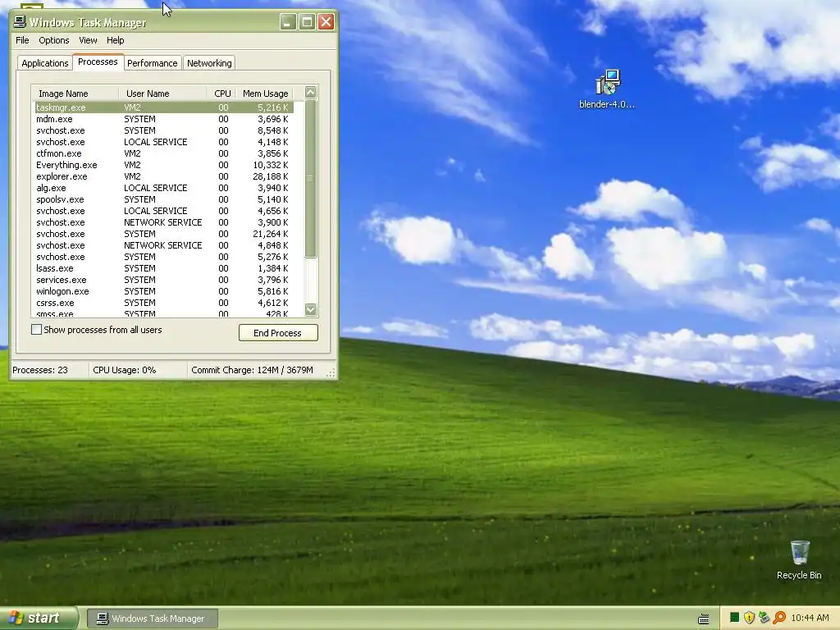
Task: Open the yellow security shield tray alert
Action: (x=749, y=618)
